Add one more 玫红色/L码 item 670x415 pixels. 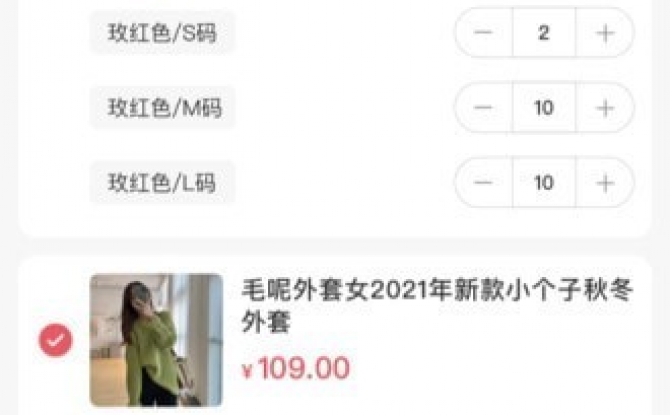(605, 183)
